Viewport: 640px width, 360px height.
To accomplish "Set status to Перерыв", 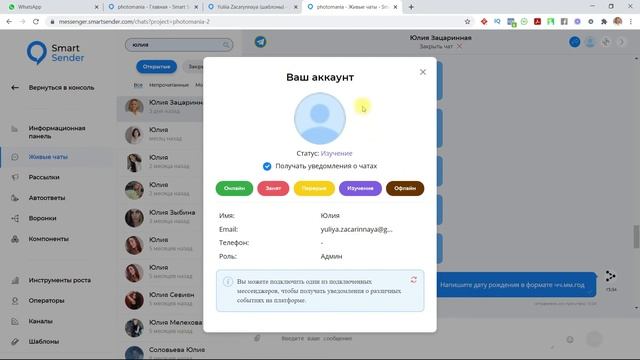I will tap(314, 189).
